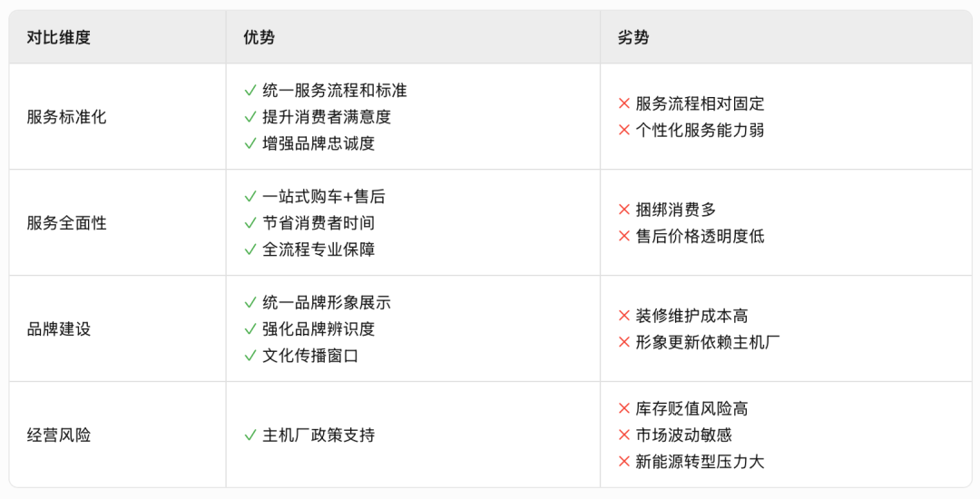
Task: Click green checkmark beside 文化传播窗口
Action: click(250, 356)
